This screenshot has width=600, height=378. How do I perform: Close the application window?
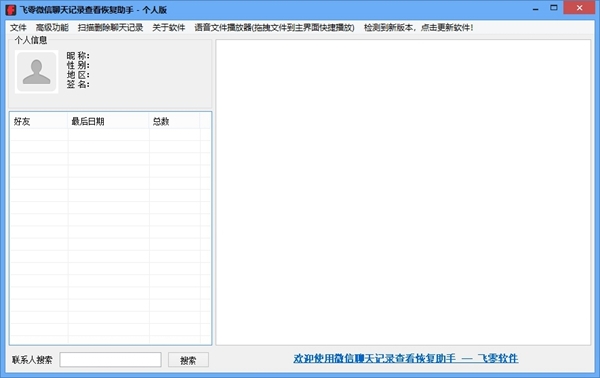click(x=579, y=8)
